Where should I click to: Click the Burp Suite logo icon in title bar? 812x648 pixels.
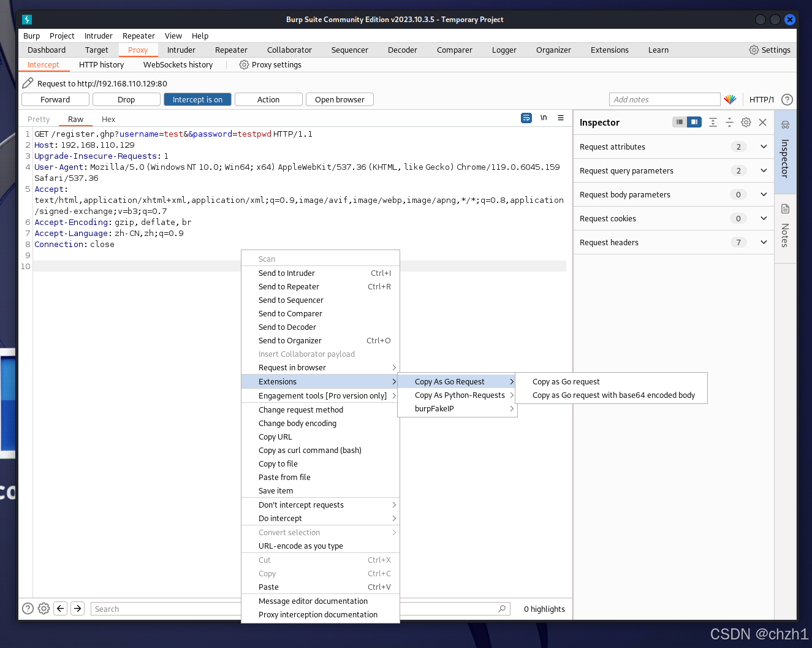(x=27, y=20)
